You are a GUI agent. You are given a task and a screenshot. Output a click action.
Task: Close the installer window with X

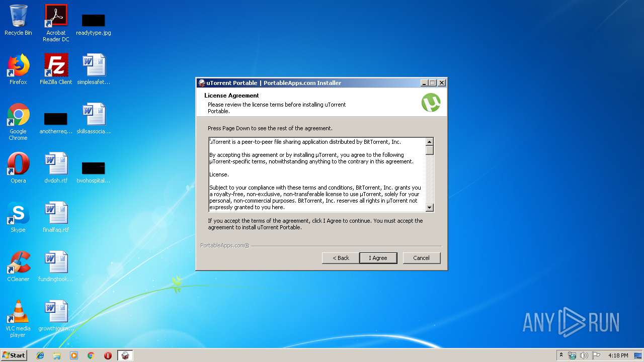coord(442,83)
